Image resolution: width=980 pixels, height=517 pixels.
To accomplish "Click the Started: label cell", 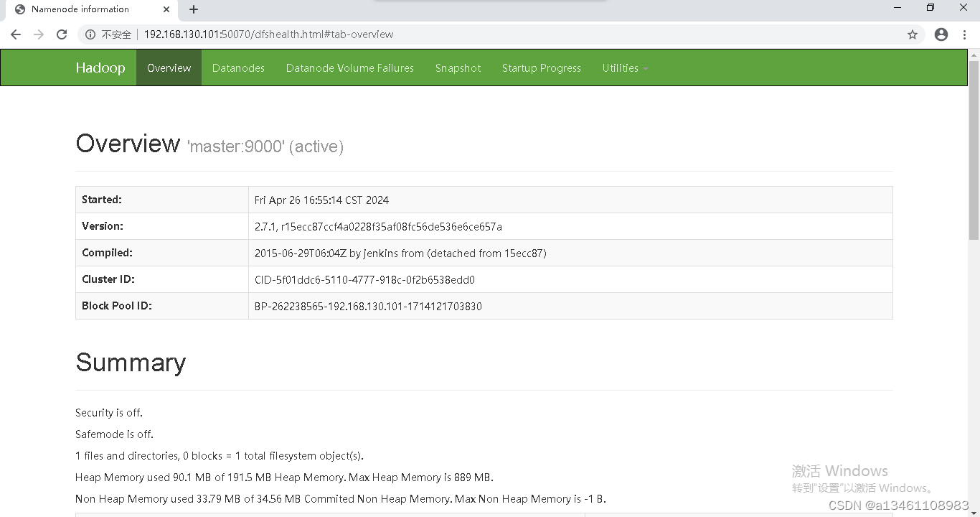I will point(162,200).
